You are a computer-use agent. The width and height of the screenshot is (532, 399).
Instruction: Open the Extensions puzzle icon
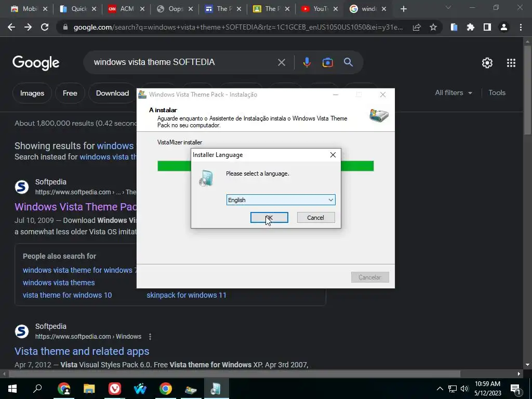pyautogui.click(x=471, y=27)
